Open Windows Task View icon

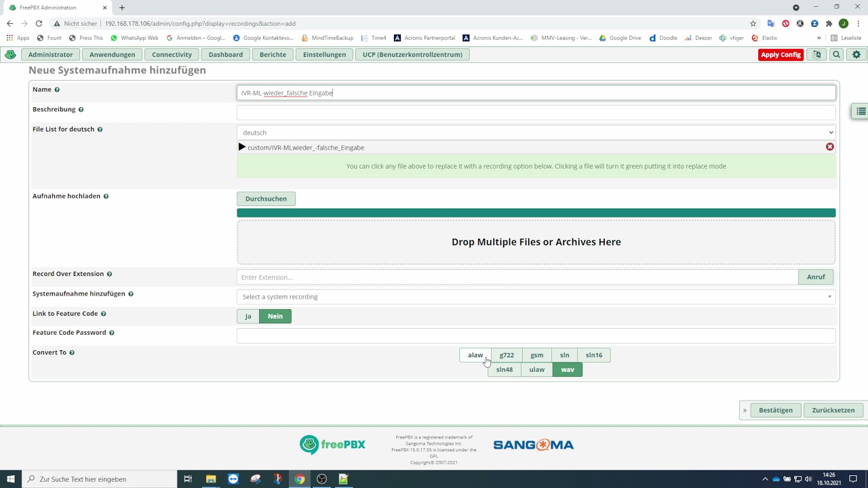click(x=188, y=479)
